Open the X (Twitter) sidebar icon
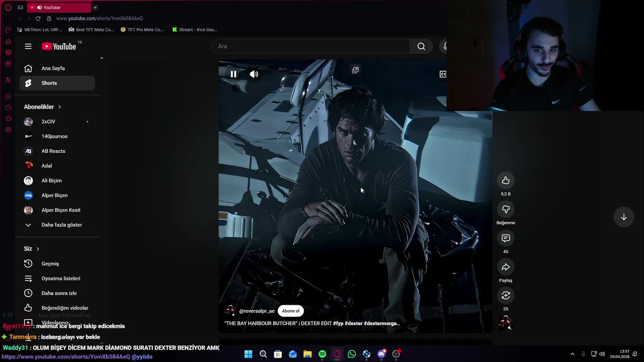The width and height of the screenshot is (644, 362). (x=8, y=80)
